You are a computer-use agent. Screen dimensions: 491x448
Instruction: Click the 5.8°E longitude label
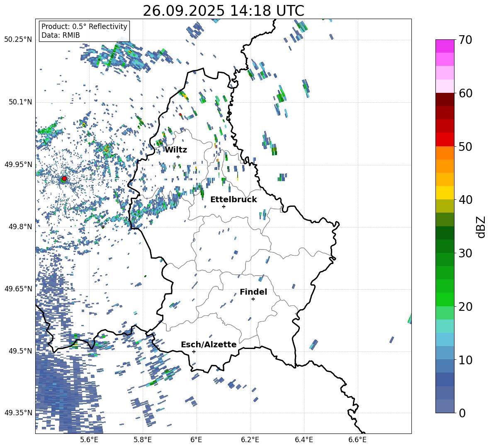pyautogui.click(x=143, y=440)
